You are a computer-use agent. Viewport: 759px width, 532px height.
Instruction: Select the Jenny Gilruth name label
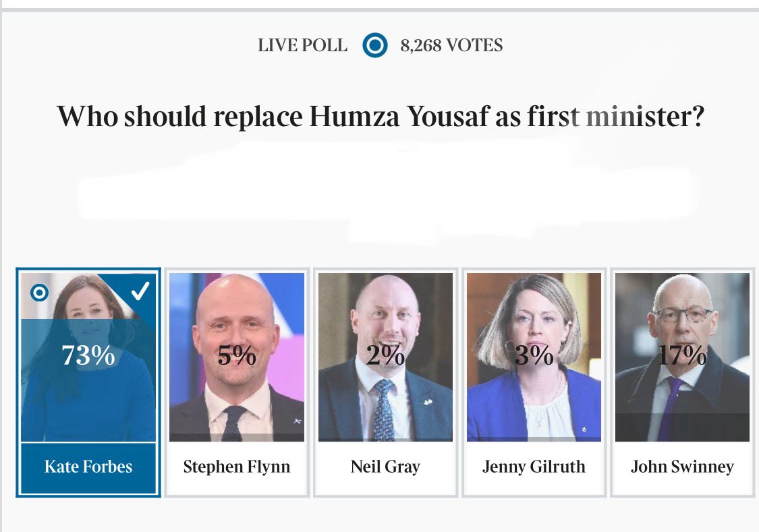tap(534, 467)
